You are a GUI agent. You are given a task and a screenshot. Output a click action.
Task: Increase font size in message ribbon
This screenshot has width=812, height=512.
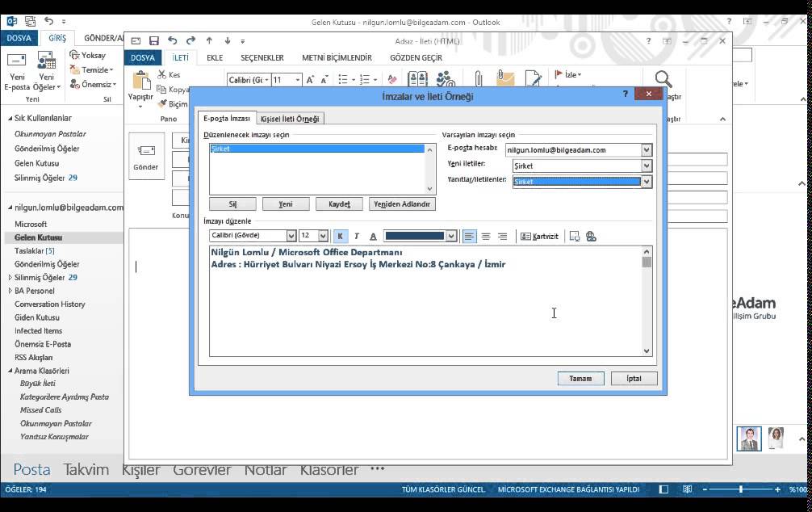(310, 80)
